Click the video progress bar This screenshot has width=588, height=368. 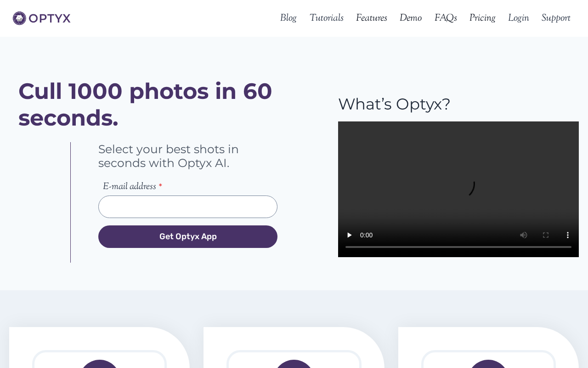(458, 247)
